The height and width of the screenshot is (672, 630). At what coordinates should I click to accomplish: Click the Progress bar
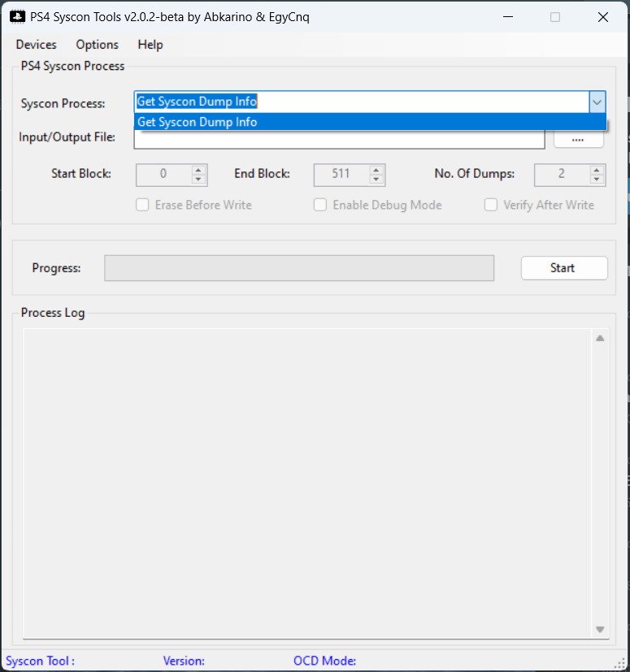tap(299, 268)
